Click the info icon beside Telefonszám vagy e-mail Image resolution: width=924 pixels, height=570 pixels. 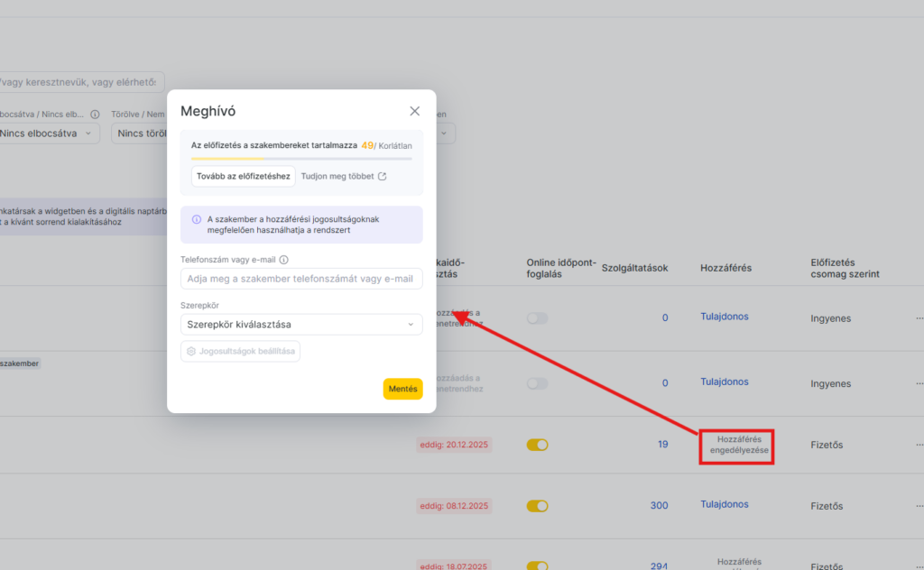[284, 260]
